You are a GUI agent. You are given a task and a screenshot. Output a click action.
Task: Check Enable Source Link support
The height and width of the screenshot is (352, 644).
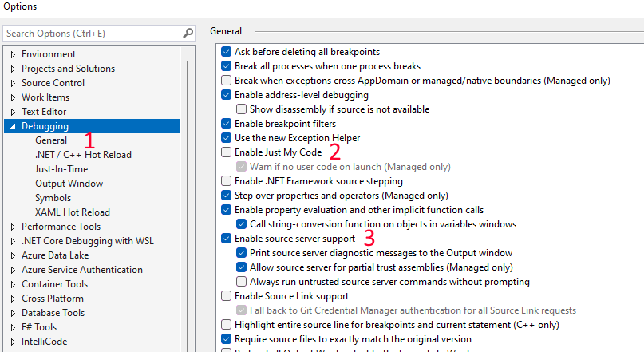[227, 296]
